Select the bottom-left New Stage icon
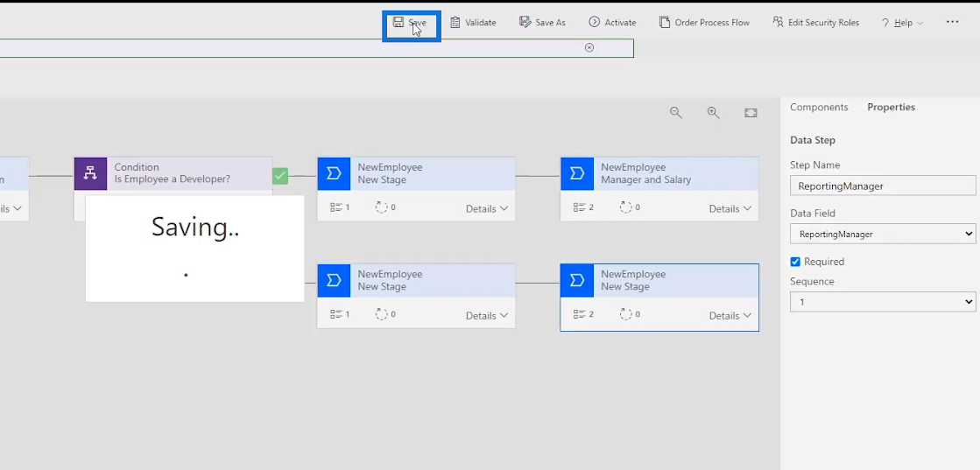This screenshot has height=470, width=980. coord(334,280)
